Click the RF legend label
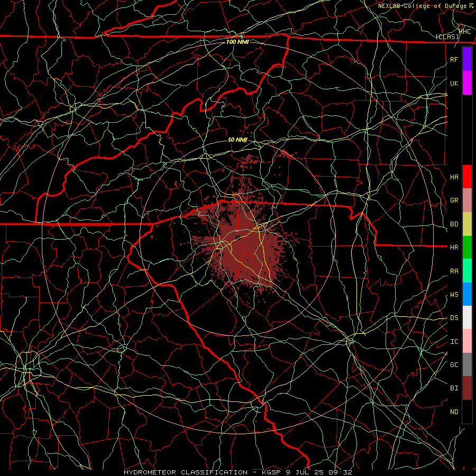Screen dimensions: 476x476 tap(454, 59)
